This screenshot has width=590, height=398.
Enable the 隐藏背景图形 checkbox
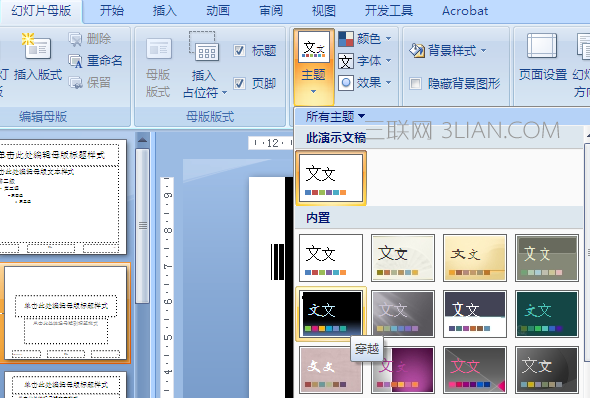click(415, 83)
